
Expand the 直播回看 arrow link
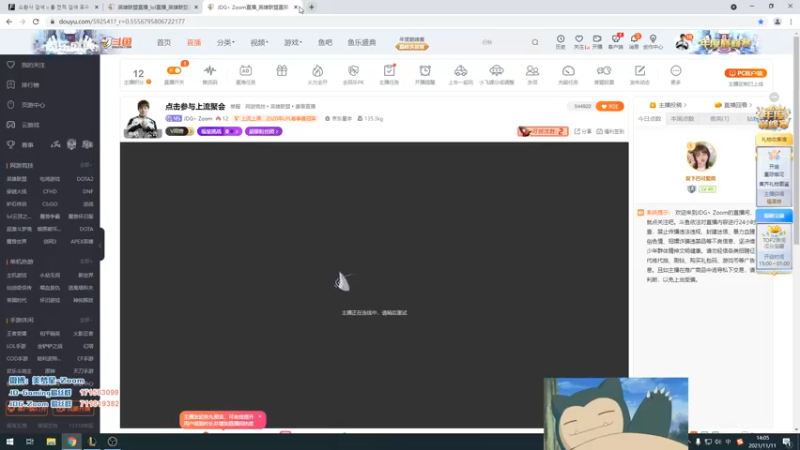733,105
